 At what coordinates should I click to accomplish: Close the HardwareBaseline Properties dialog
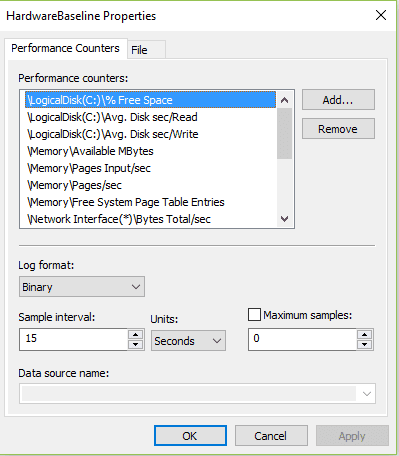point(381,15)
